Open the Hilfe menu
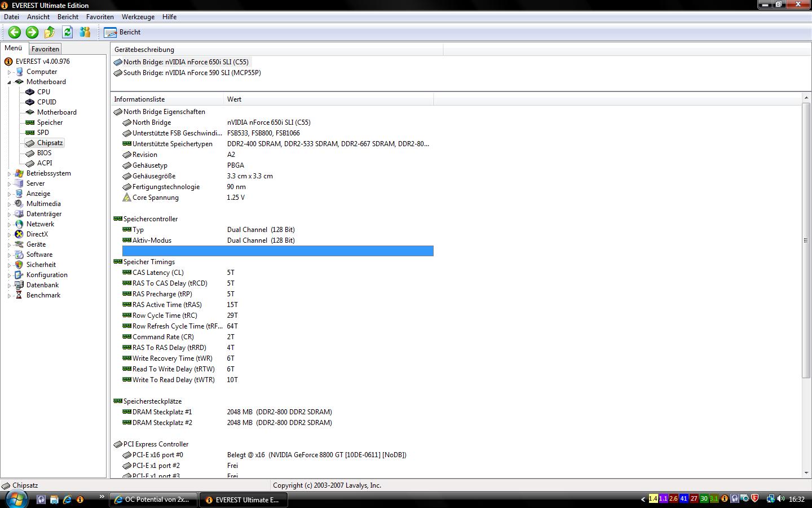 (169, 17)
